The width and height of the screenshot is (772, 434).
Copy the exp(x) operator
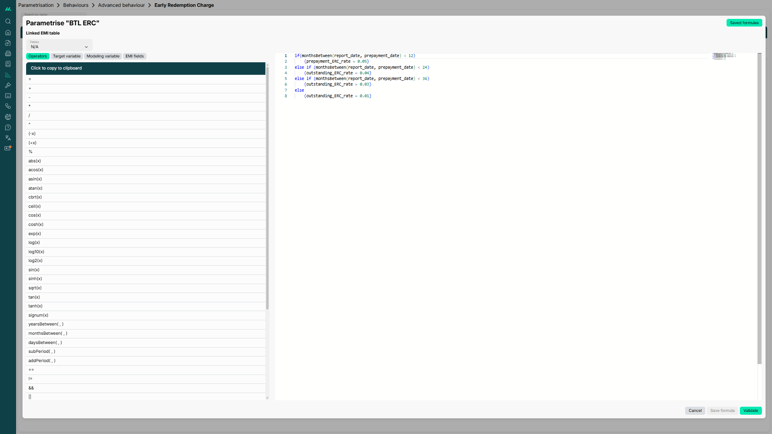click(146, 234)
